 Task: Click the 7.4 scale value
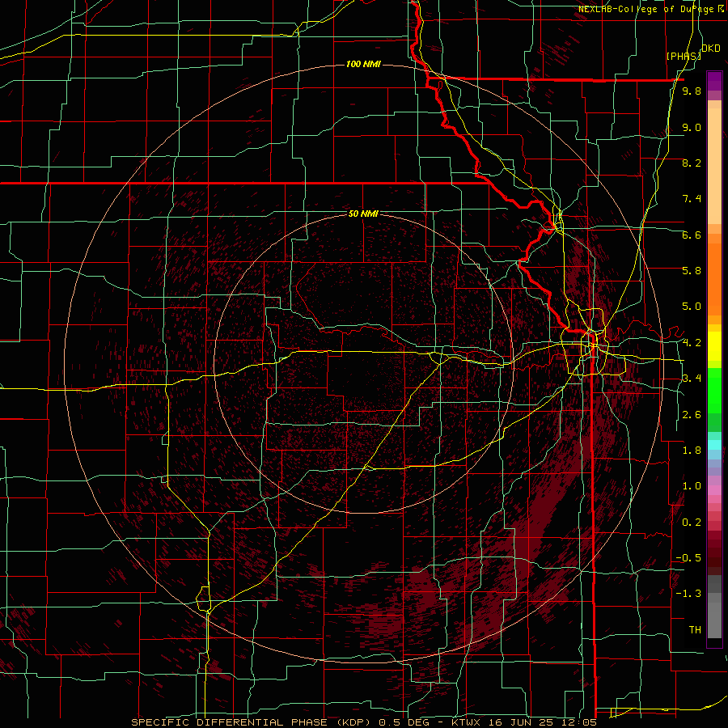click(692, 199)
